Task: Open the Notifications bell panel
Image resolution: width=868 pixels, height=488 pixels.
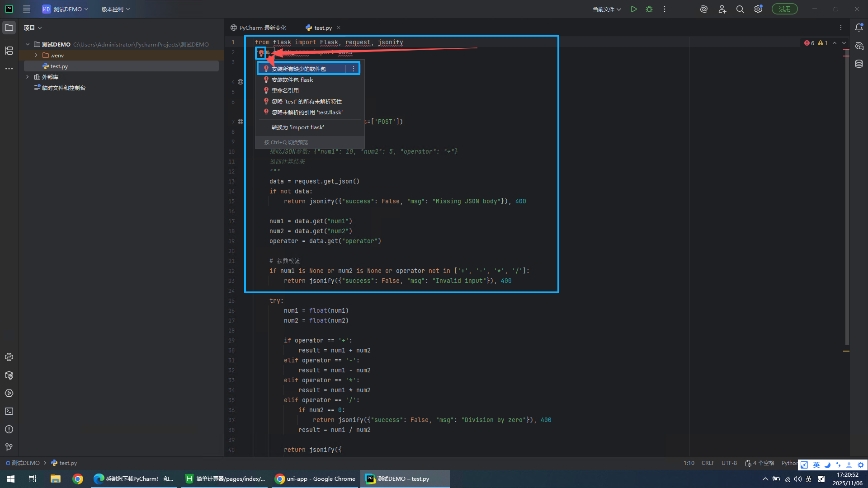Action: click(859, 28)
